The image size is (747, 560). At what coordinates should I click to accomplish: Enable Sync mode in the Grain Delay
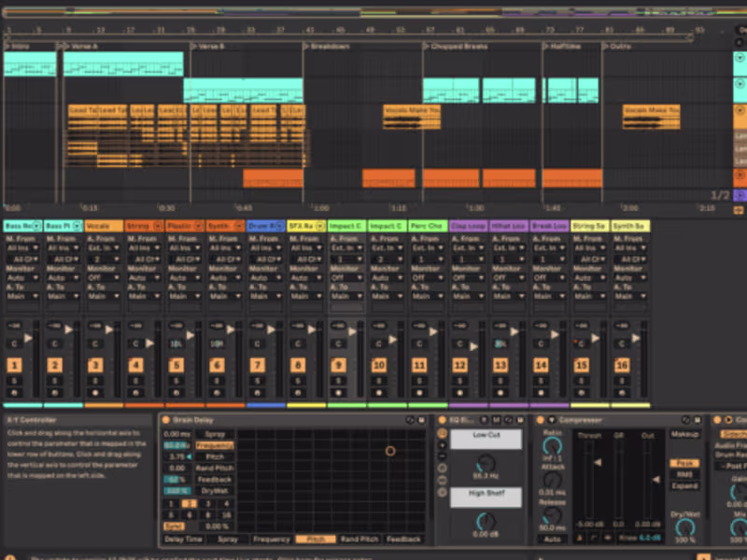tap(174, 525)
